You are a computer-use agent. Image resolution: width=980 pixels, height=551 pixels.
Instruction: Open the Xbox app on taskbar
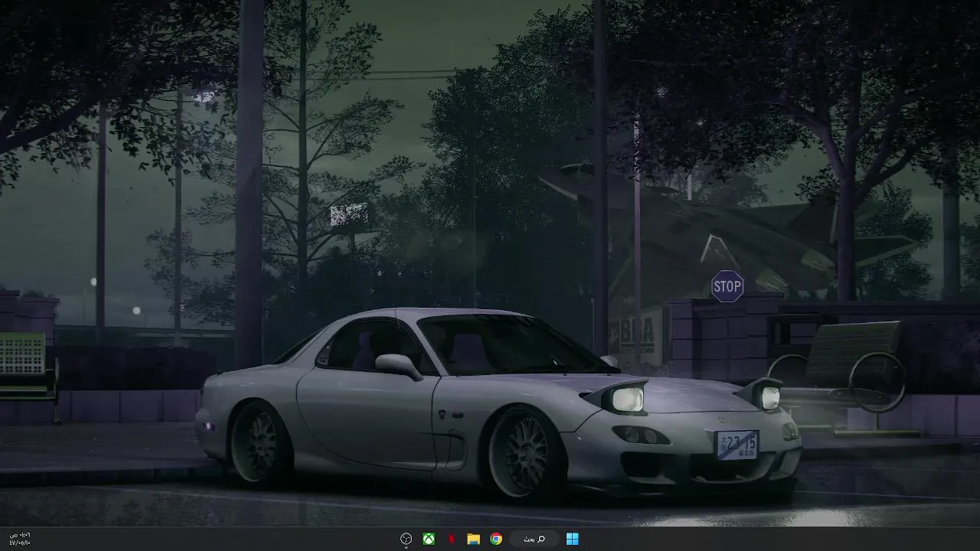[429, 539]
